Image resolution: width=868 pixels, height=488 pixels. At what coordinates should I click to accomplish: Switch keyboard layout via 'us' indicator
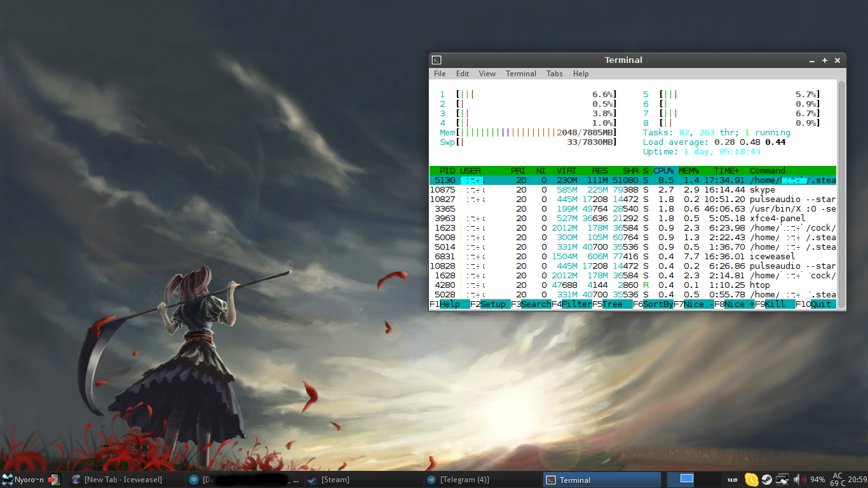(732, 480)
